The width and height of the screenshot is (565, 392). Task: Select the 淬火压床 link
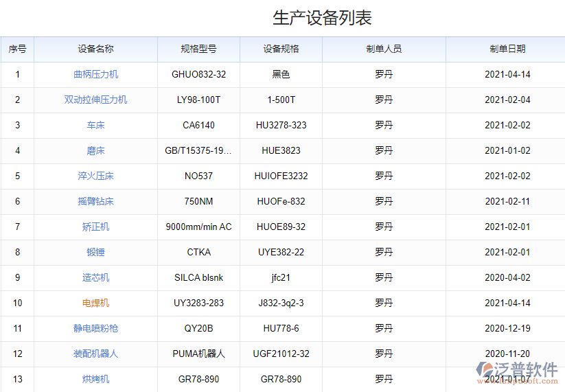click(x=95, y=176)
